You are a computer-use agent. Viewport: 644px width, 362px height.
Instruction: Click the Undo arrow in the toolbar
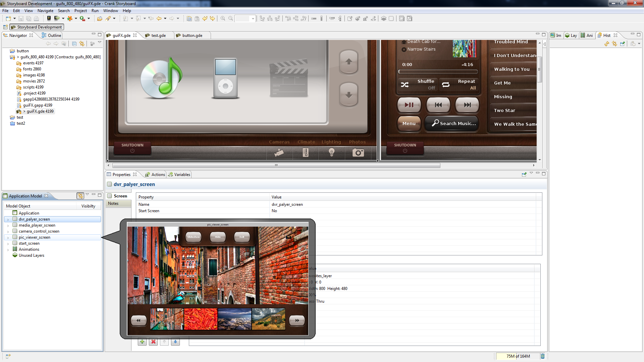pyautogui.click(x=205, y=18)
